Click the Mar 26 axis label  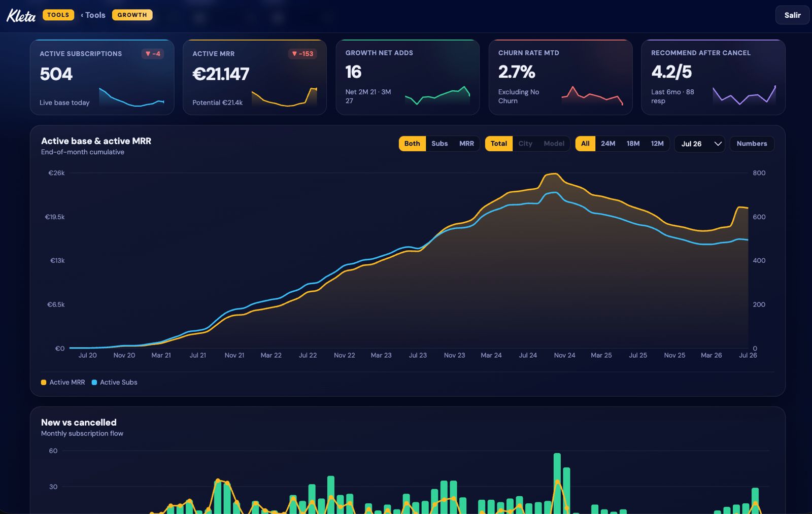pyautogui.click(x=711, y=355)
